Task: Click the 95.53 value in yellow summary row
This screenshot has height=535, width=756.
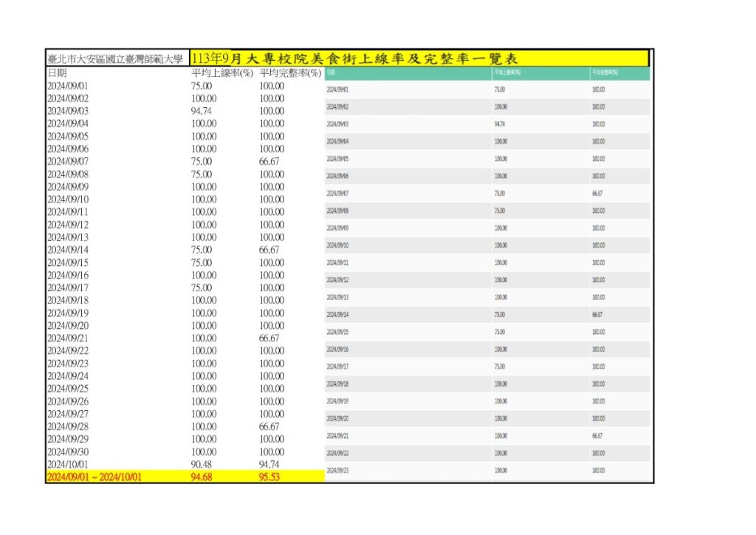Action: 271,477
